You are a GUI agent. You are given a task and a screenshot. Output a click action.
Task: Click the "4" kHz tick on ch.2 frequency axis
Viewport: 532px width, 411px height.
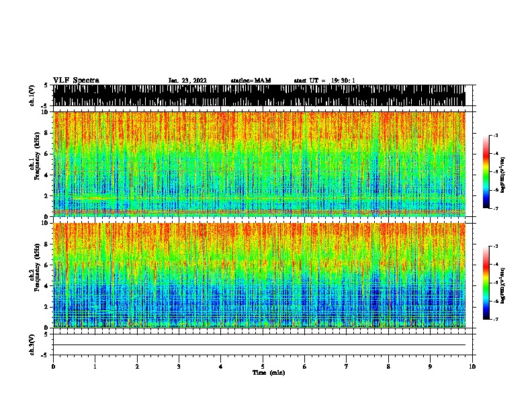48,286
